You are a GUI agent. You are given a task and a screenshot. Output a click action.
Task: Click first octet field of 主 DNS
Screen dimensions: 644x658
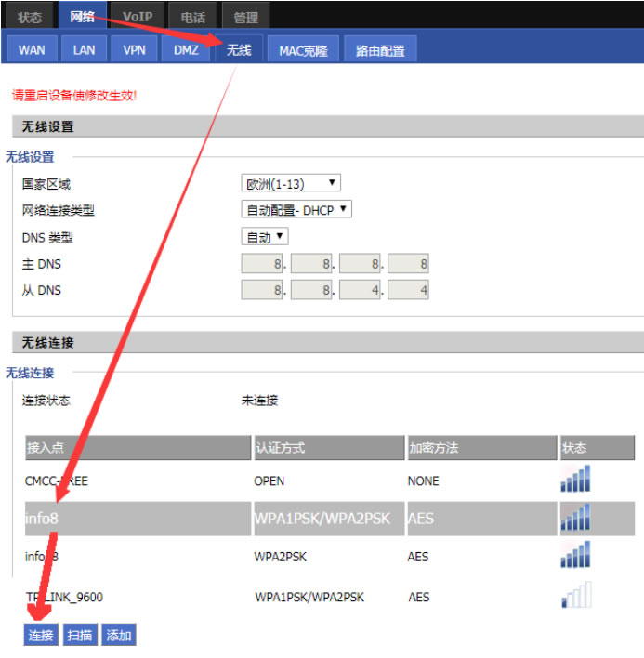click(x=262, y=264)
